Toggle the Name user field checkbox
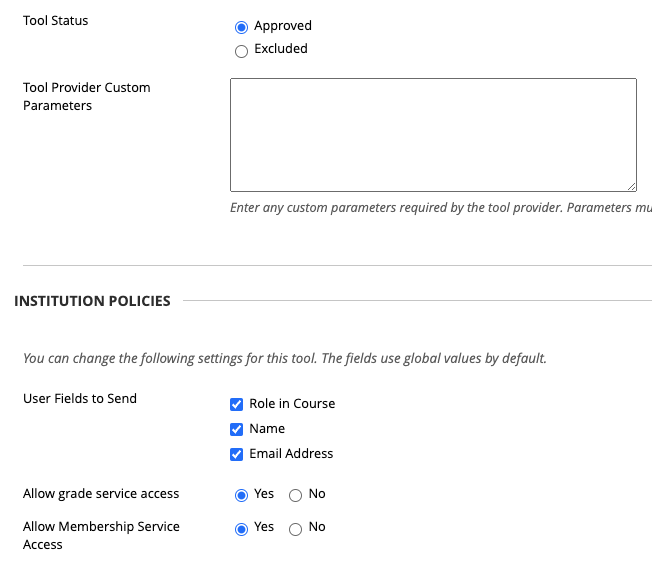The height and width of the screenshot is (574, 652). tap(237, 429)
